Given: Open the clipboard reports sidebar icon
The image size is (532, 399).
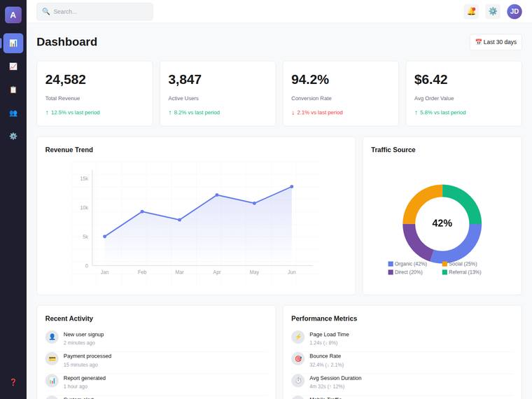Looking at the screenshot, I should pyautogui.click(x=13, y=90).
